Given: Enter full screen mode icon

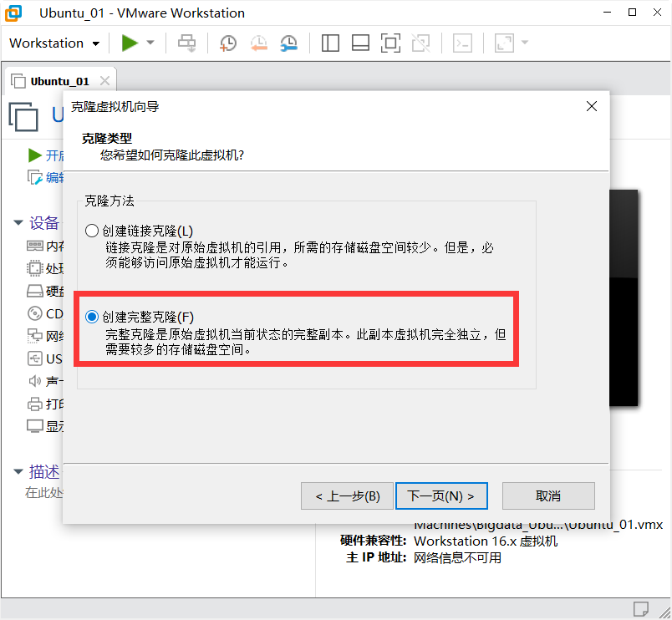Looking at the screenshot, I should pyautogui.click(x=390, y=43).
